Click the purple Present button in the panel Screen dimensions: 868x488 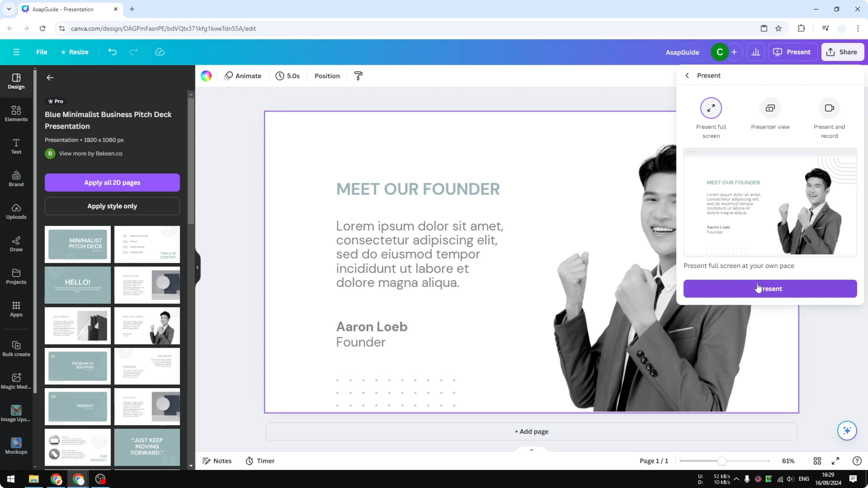(x=770, y=289)
